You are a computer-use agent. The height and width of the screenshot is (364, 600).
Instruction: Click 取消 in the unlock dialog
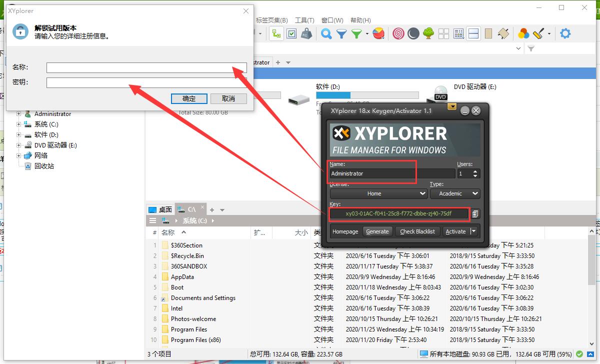[228, 98]
